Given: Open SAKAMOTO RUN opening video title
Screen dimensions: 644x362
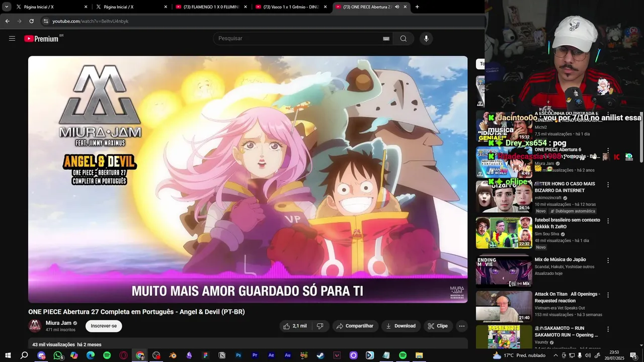Looking at the screenshot, I should point(566,331).
